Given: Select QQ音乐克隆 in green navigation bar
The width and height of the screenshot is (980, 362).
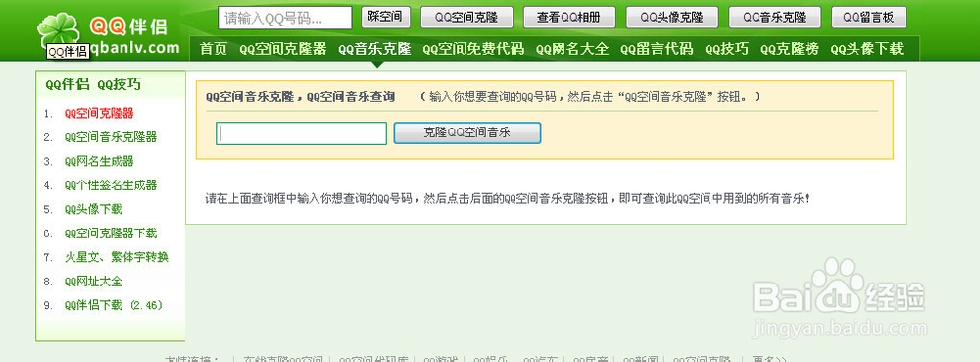Looking at the screenshot, I should click(x=375, y=49).
